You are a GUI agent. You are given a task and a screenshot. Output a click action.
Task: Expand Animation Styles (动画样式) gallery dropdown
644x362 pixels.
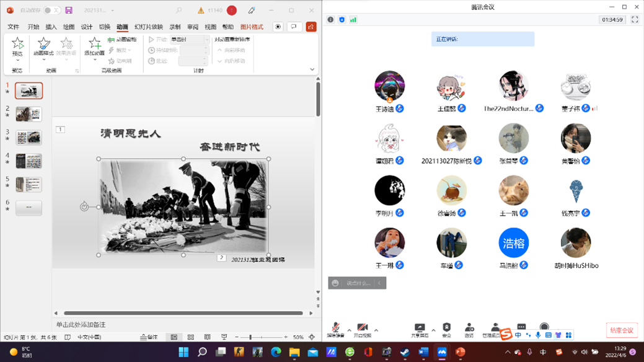click(43, 60)
